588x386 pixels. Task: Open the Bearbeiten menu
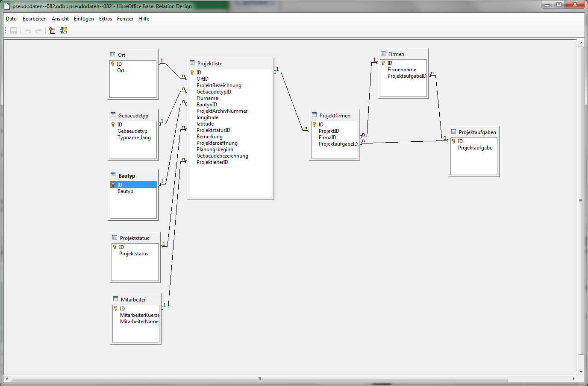tap(35, 19)
